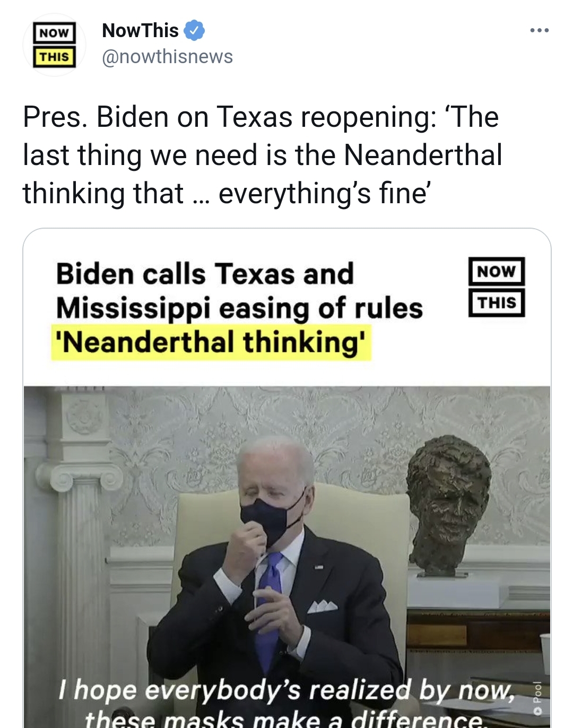
Task: Open the NowThis profile avatar
Action: (54, 45)
